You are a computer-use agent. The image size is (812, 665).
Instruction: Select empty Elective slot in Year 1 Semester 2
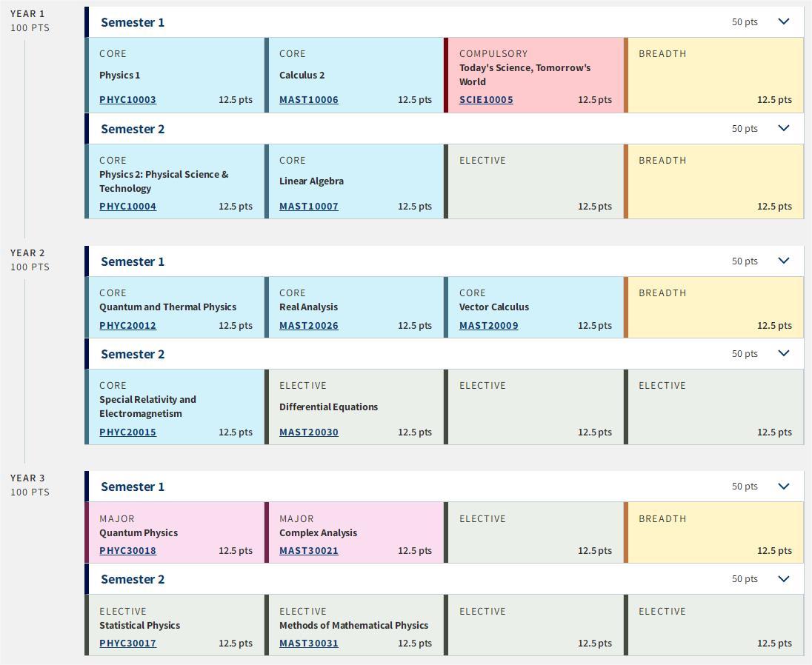tap(534, 181)
